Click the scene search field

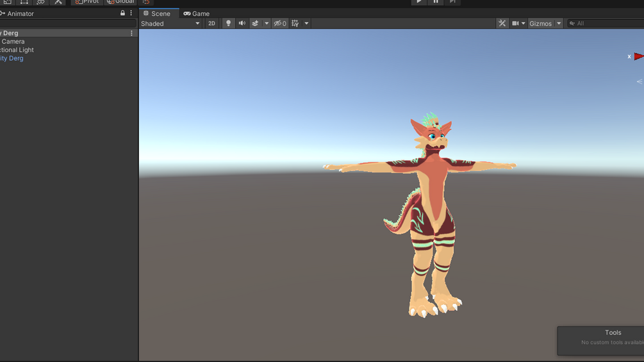(x=606, y=24)
